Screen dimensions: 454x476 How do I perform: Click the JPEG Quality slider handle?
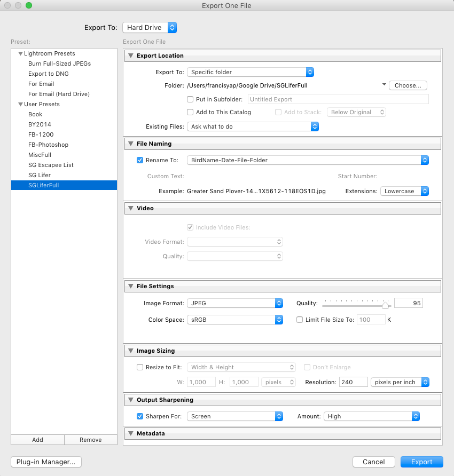pyautogui.click(x=385, y=305)
